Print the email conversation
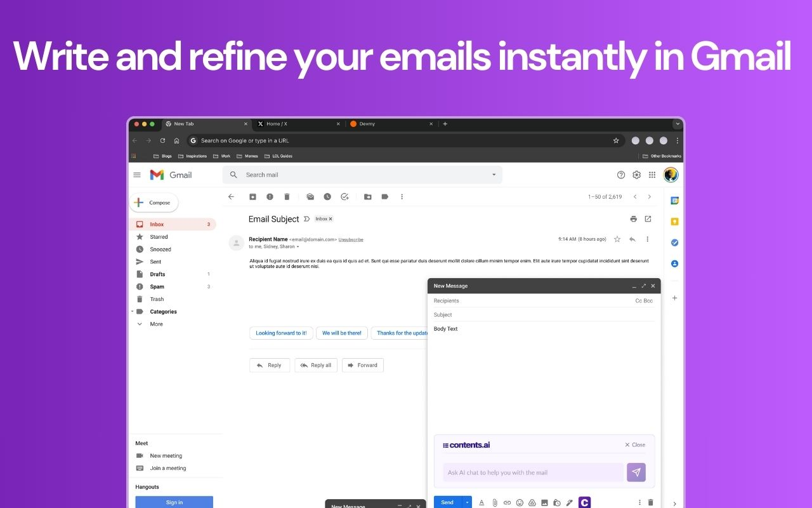Screen dimensions: 812x508 (633, 219)
